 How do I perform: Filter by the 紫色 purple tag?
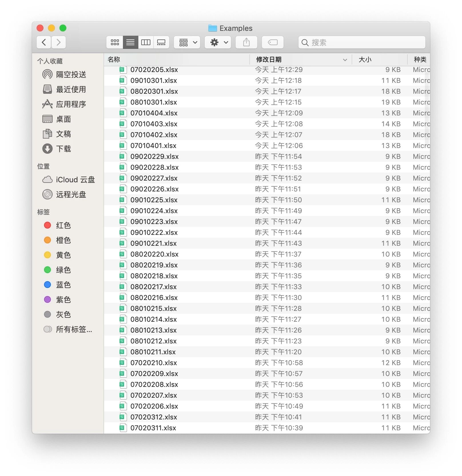click(x=57, y=300)
